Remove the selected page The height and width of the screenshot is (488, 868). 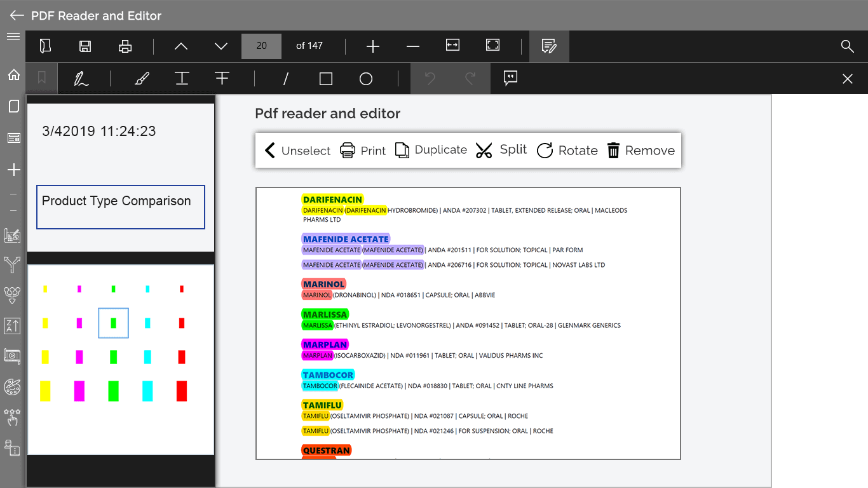641,151
